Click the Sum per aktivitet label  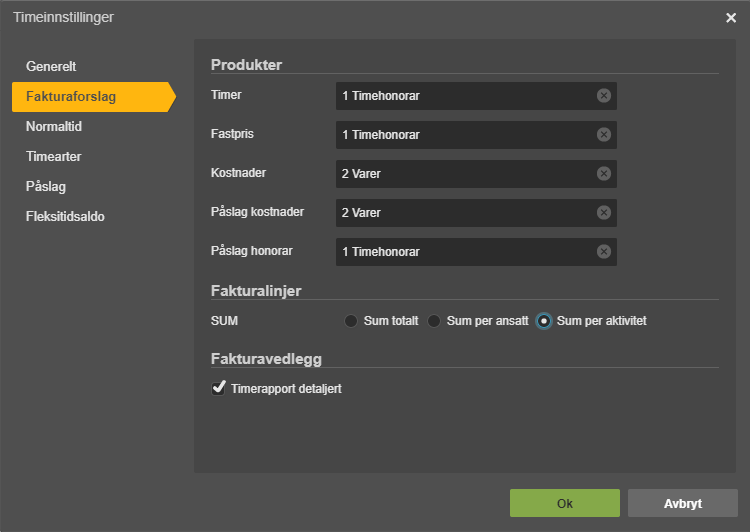[x=601, y=321]
